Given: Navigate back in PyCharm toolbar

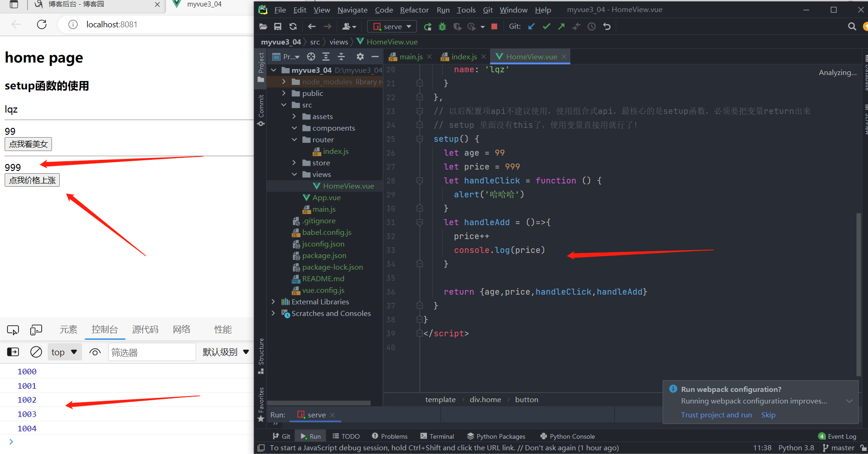Looking at the screenshot, I should tap(312, 26).
